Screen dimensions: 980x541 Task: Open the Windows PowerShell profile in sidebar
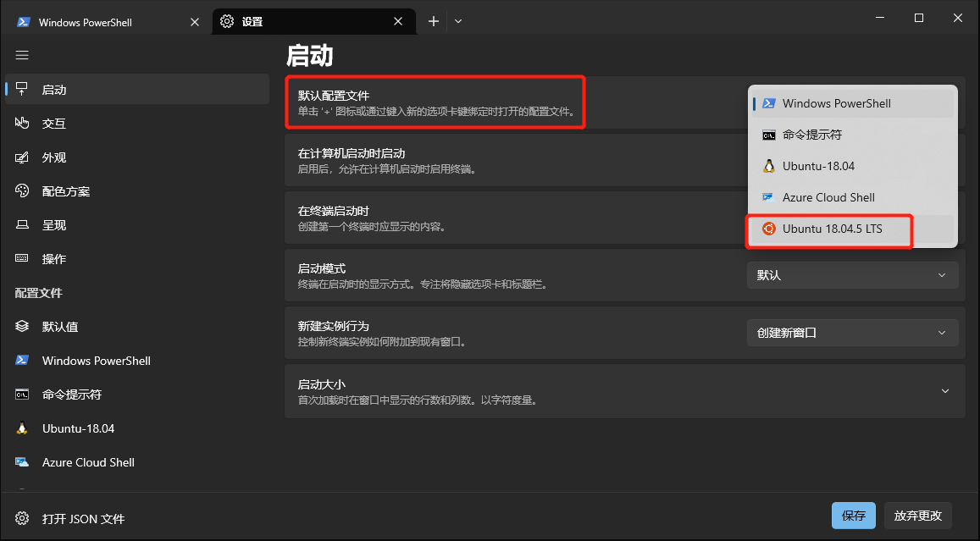pos(137,361)
